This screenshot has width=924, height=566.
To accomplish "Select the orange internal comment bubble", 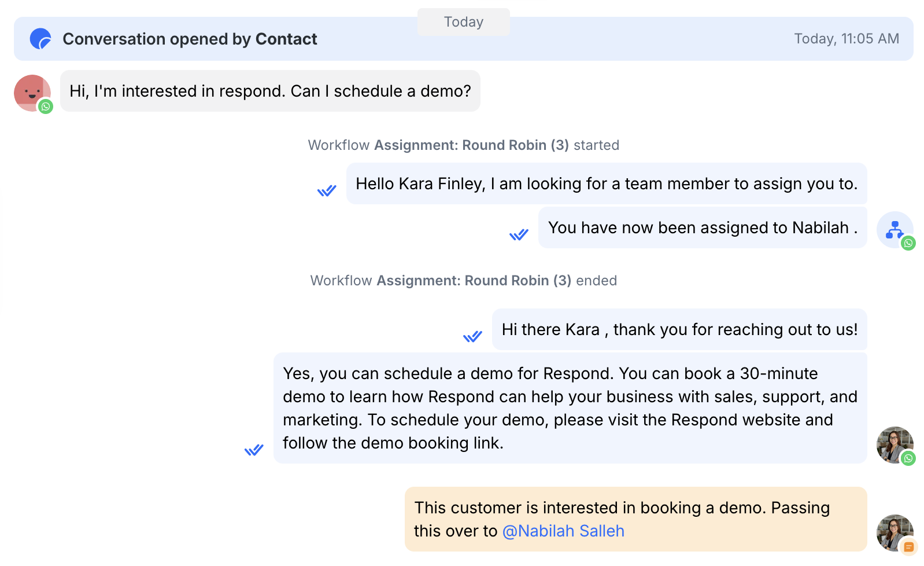I will (x=635, y=519).
